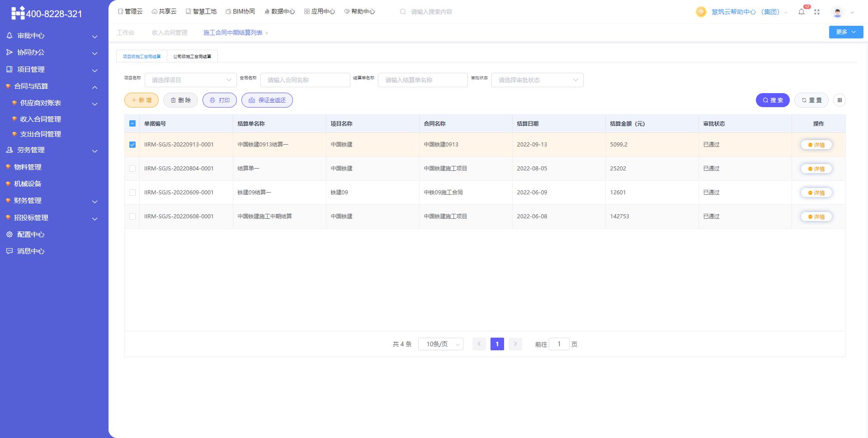Open 详情 for 中国铁建施工中期结算 row

[x=816, y=217]
